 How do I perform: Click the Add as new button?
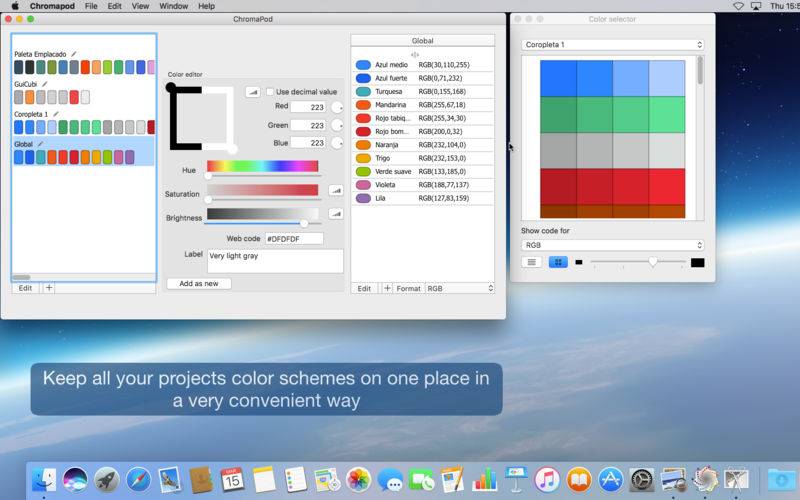[x=199, y=283]
